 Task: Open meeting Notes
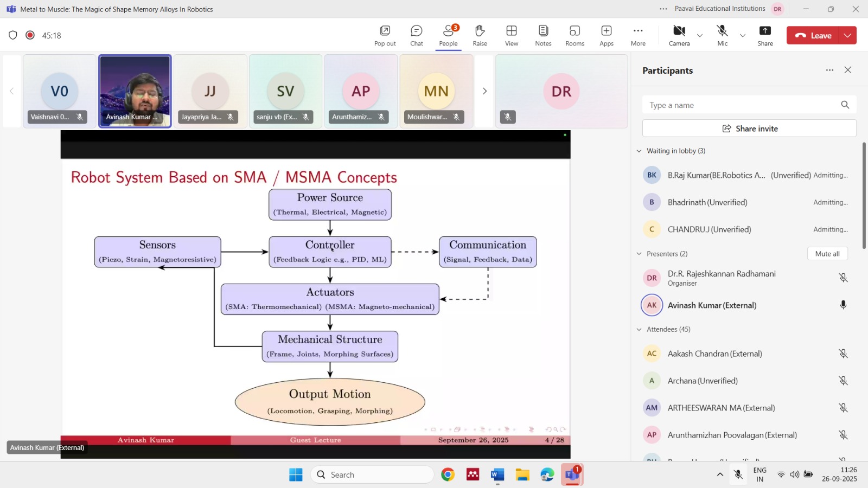pos(543,35)
